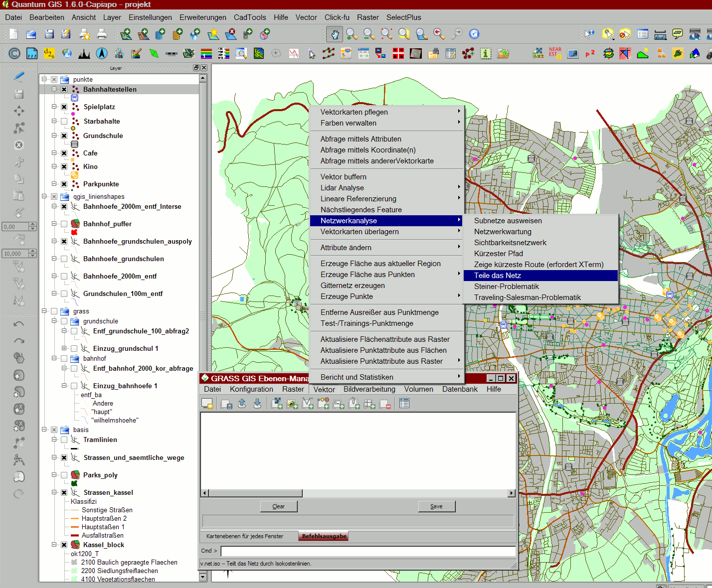Click the Refresh map icon

474,34
